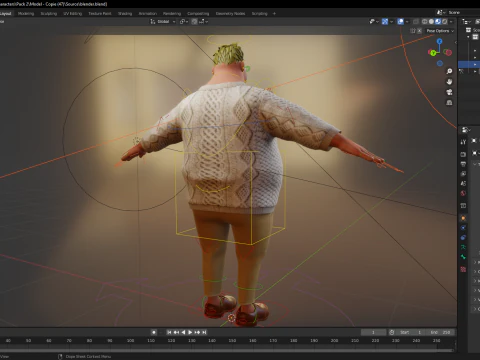This screenshot has width=480, height=360.
Task: Toggle camera view with camera icon
Action: tap(449, 92)
